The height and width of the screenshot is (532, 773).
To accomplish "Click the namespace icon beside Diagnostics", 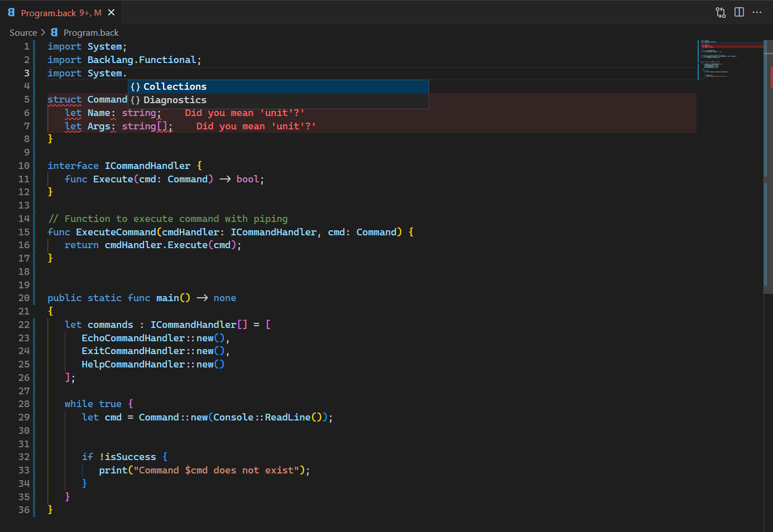I will tap(135, 100).
